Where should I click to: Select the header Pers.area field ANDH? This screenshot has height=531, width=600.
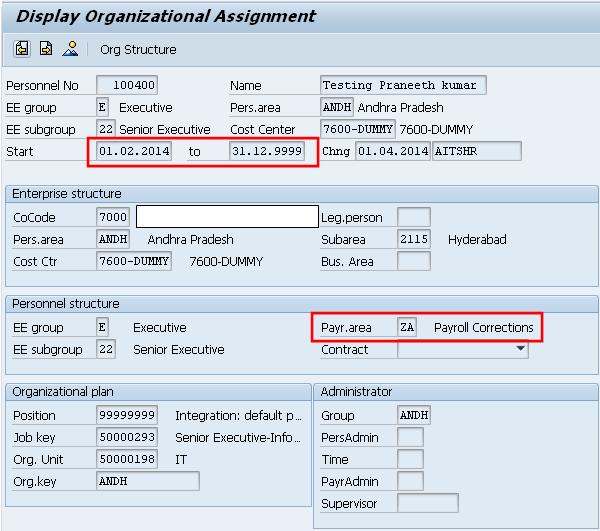pos(337,107)
